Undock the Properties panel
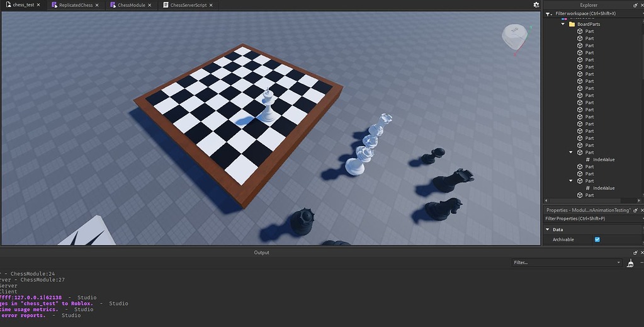 click(x=636, y=210)
